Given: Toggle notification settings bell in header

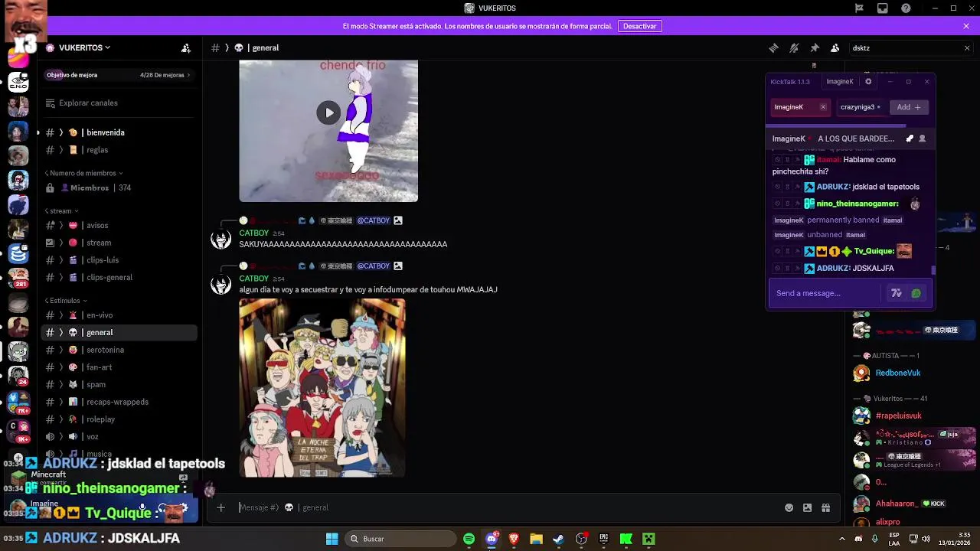Looking at the screenshot, I should 794,47.
